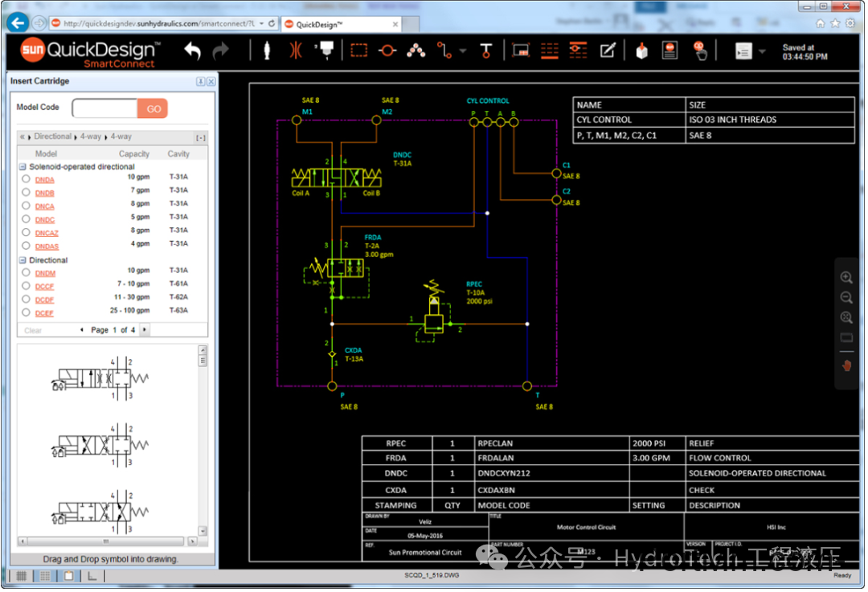Click the undo arrow in the toolbar
Image resolution: width=868 pixels, height=592 pixels.
point(192,51)
